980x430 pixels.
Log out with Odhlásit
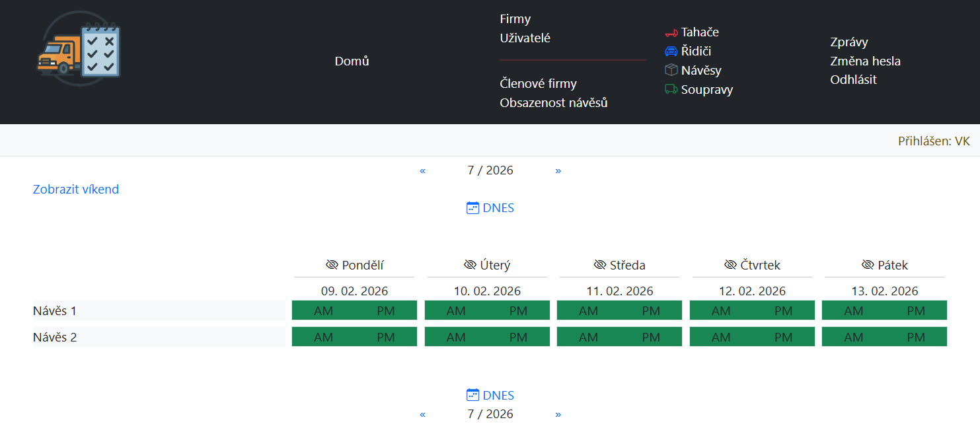pyautogui.click(x=853, y=80)
